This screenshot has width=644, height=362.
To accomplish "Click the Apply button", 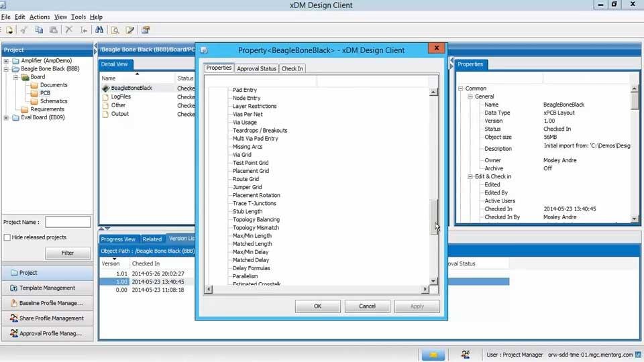I will [417, 306].
